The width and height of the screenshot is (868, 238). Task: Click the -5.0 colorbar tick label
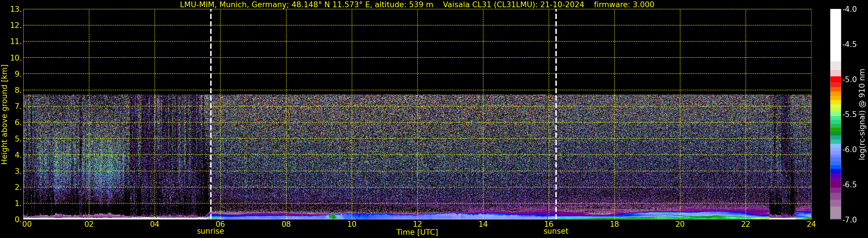click(x=849, y=80)
